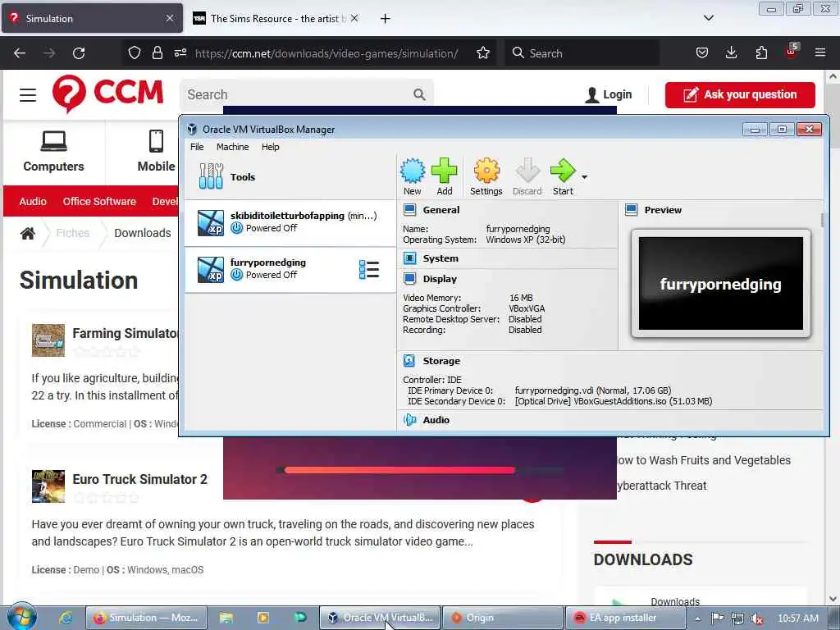Click the furrypornedging.vdi storage entry
This screenshot has width=840, height=630.
tap(592, 390)
